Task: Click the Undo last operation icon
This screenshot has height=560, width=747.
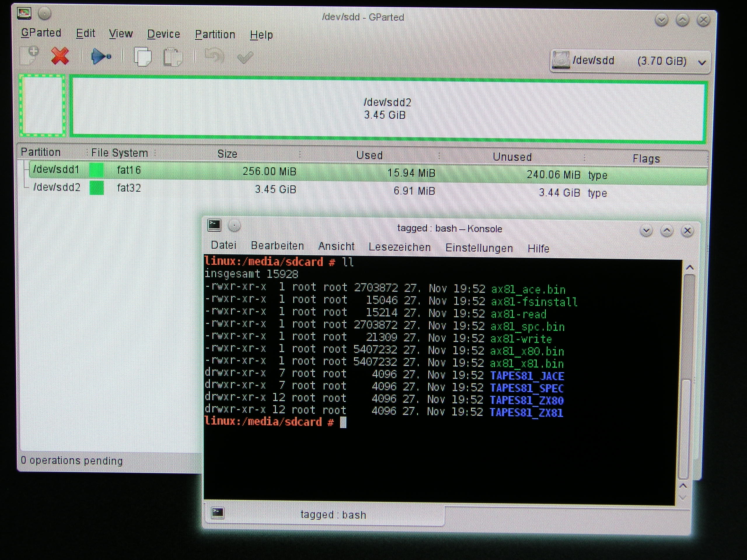Action: tap(214, 56)
